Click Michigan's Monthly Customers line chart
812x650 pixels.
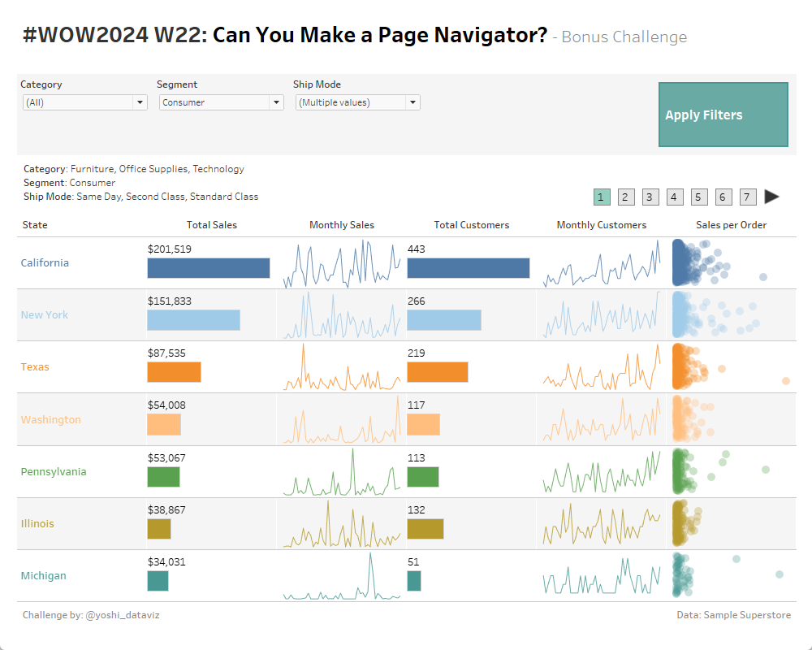point(602,578)
